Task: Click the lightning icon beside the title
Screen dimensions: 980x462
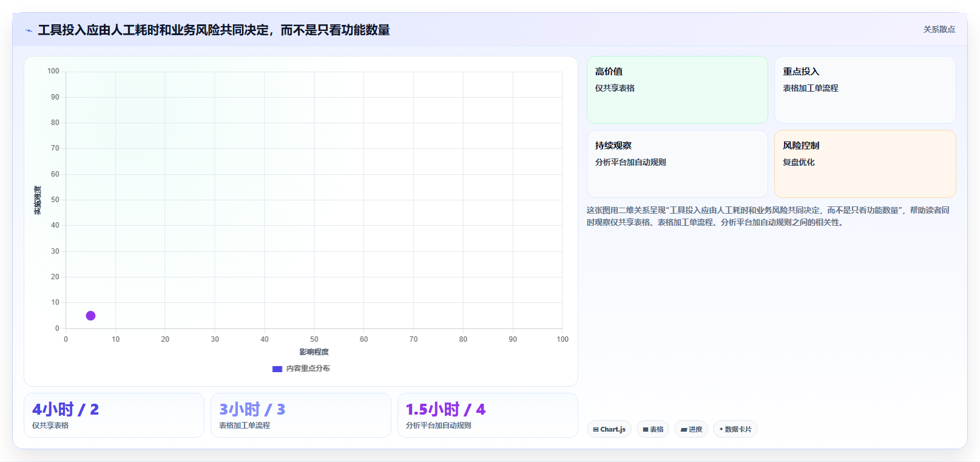Action: [29, 30]
